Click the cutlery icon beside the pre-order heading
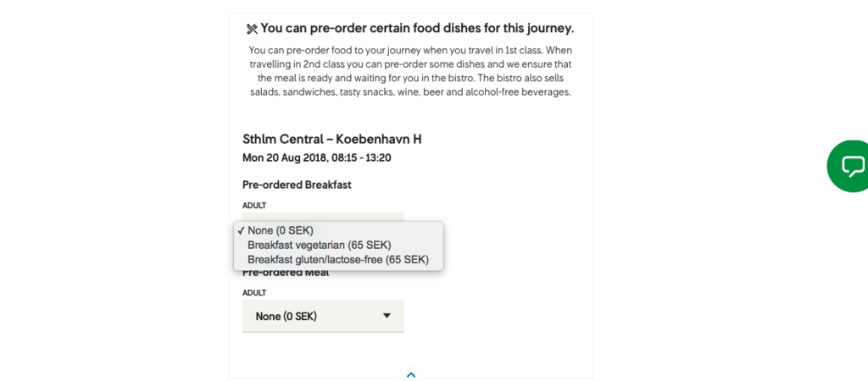Image resolution: width=868 pixels, height=381 pixels. pyautogui.click(x=253, y=29)
